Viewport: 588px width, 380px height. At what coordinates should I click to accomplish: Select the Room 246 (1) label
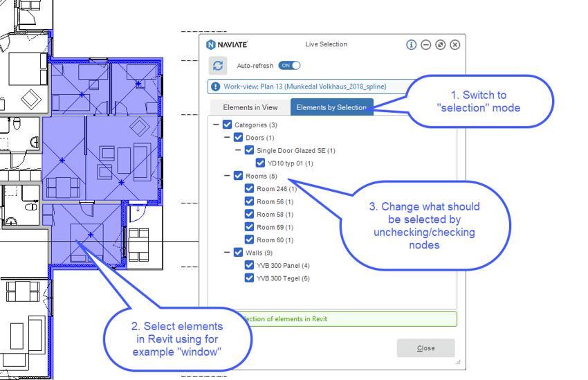click(277, 189)
